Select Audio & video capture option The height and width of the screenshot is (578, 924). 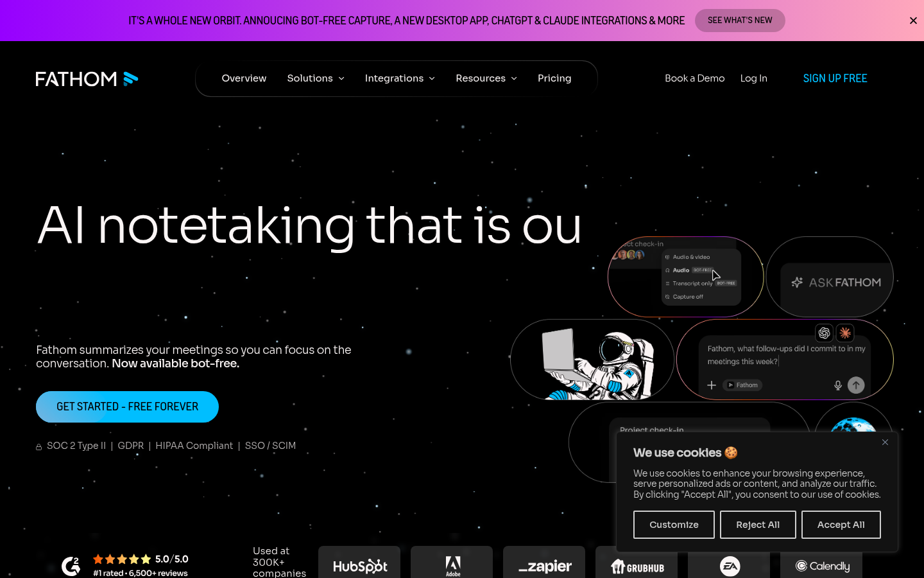click(691, 257)
